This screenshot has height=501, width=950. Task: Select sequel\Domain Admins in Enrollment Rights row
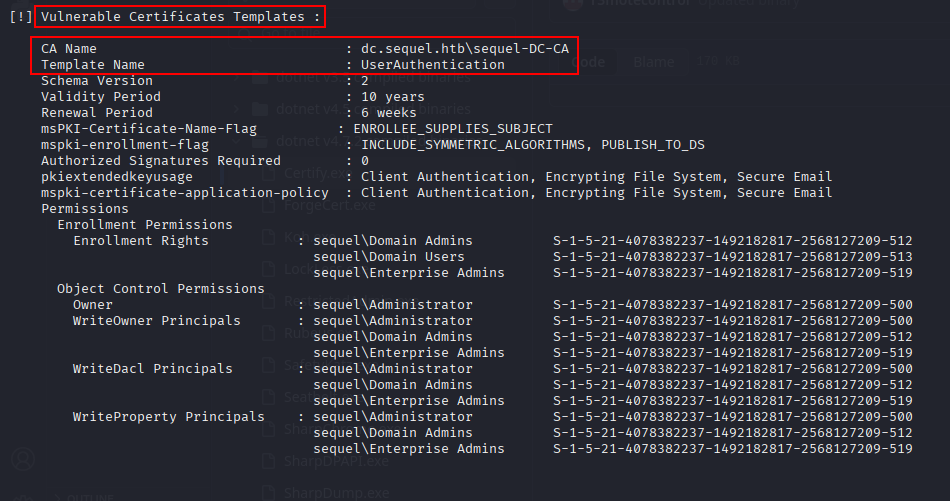point(393,241)
